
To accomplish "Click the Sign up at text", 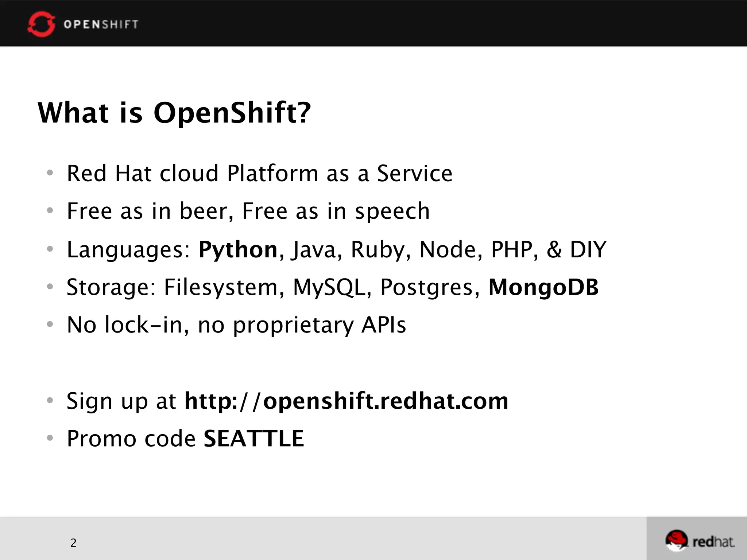I will (x=121, y=401).
